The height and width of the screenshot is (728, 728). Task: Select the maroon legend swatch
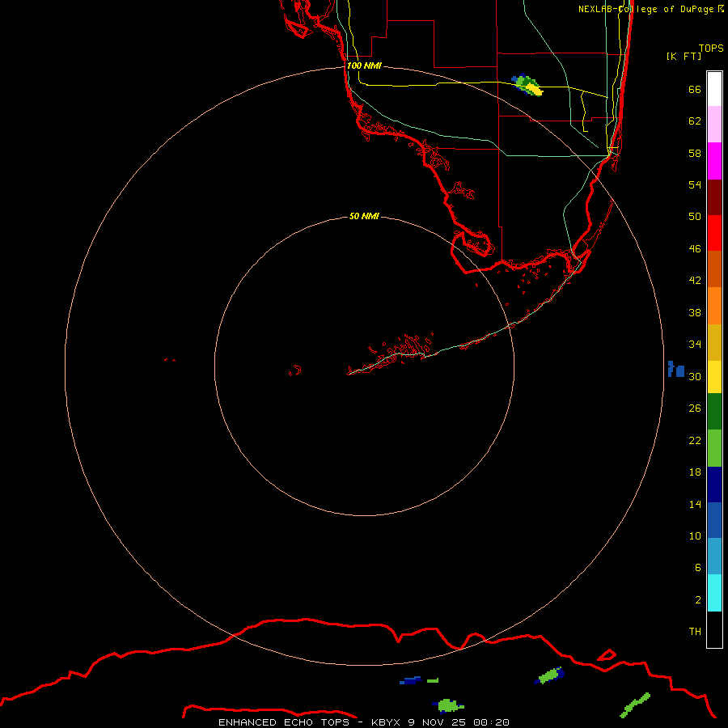point(714,197)
